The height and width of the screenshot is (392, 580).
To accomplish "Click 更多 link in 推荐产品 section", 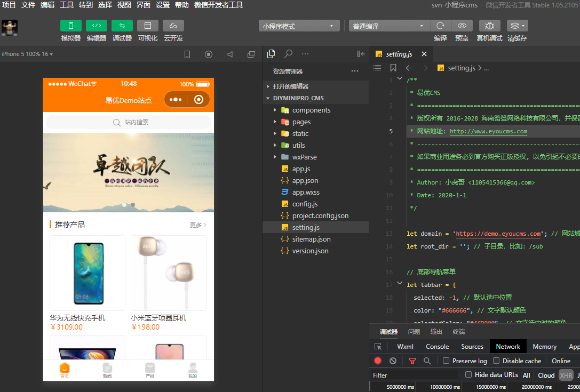I will (198, 225).
